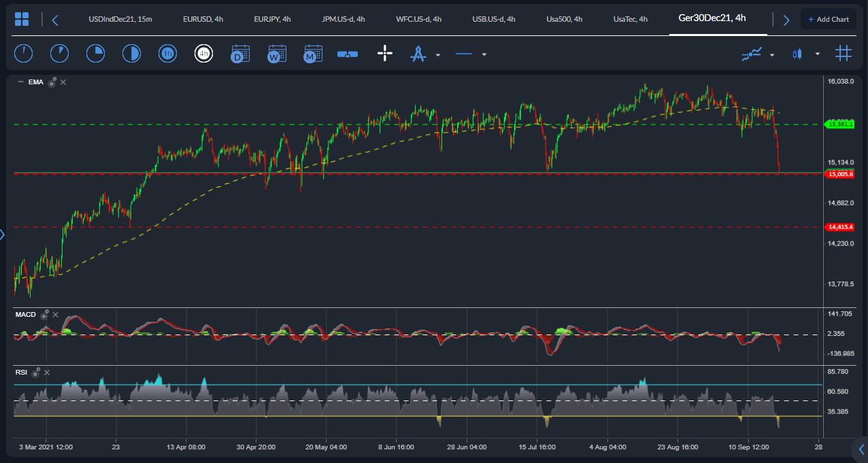Select the weekly timeframe calendar icon
868x463 pixels.
tap(276, 54)
